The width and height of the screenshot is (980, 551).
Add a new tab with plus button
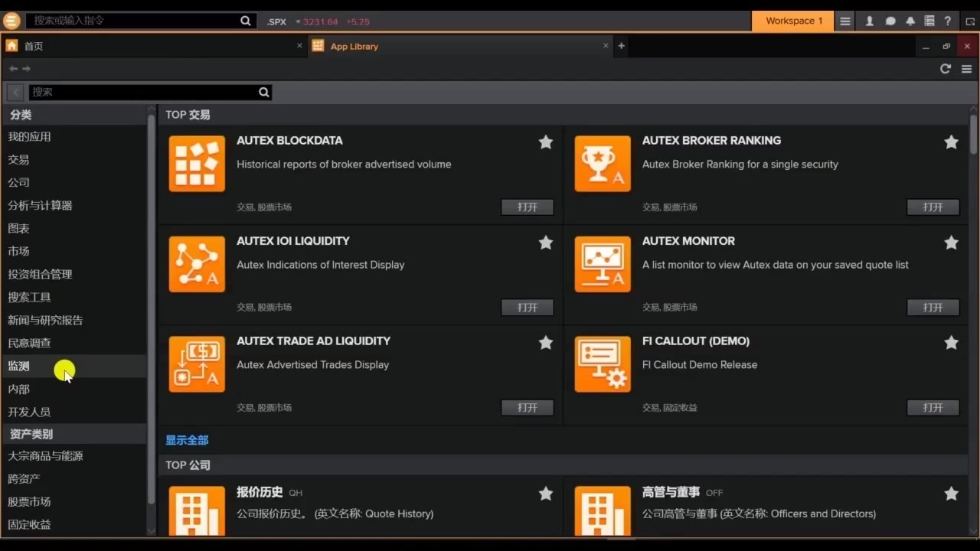621,46
